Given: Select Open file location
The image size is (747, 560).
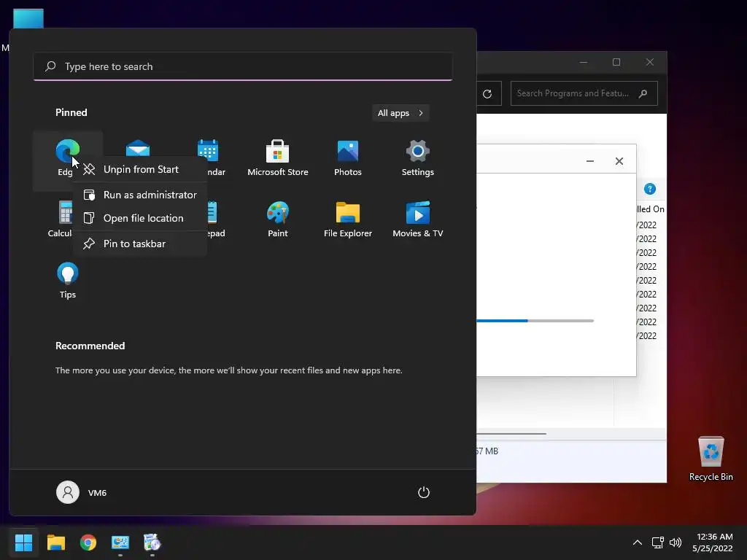Looking at the screenshot, I should pos(140,218).
